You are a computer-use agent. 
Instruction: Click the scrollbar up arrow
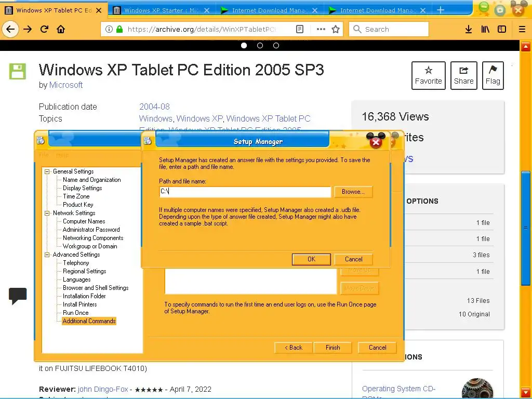pos(526,46)
